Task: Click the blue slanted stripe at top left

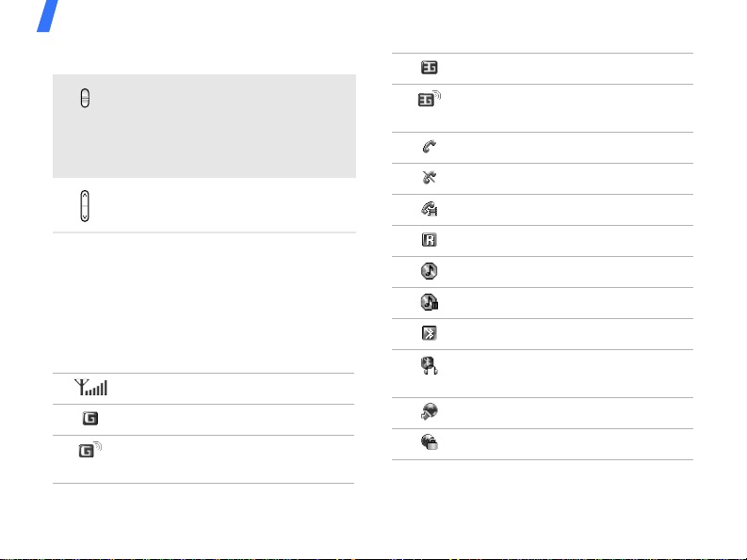Action: 48,16
